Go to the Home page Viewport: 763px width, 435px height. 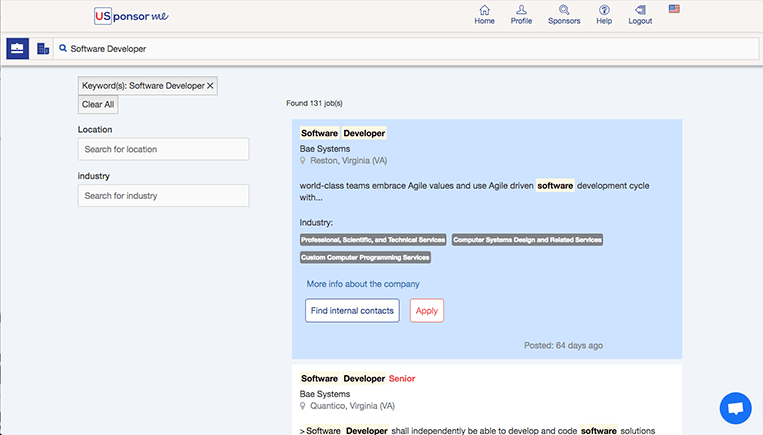coord(484,15)
